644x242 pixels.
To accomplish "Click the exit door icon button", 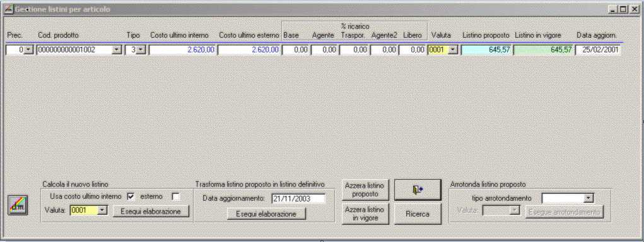I will (418, 190).
